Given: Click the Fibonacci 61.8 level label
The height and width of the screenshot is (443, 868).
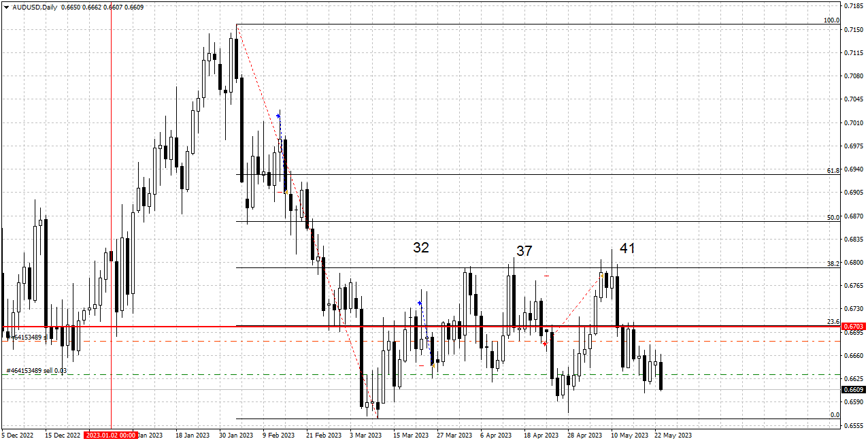Looking at the screenshot, I should point(833,170).
